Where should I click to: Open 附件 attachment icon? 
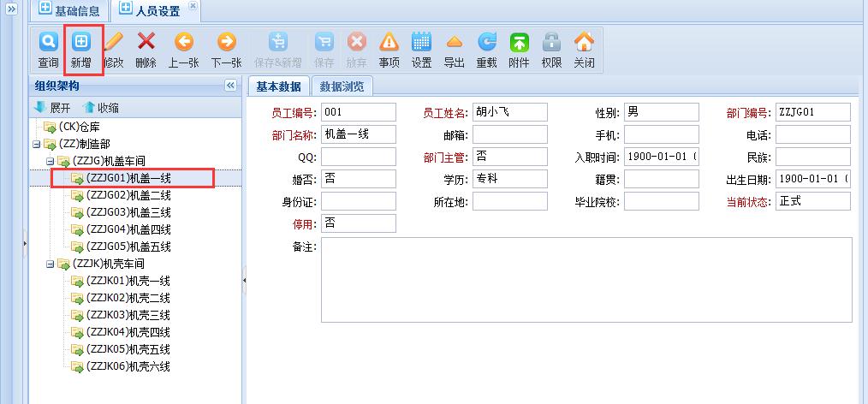click(519, 41)
